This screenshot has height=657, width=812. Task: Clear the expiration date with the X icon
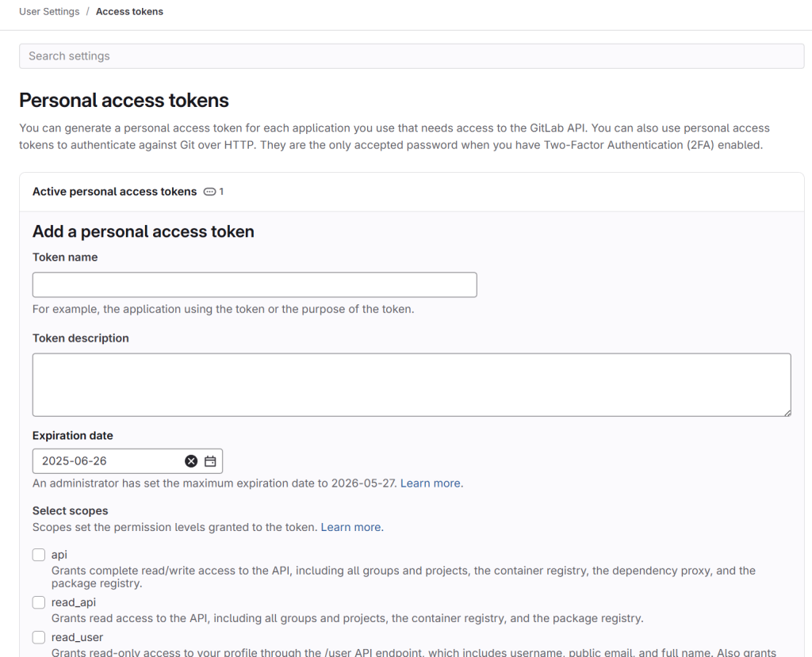pyautogui.click(x=191, y=461)
